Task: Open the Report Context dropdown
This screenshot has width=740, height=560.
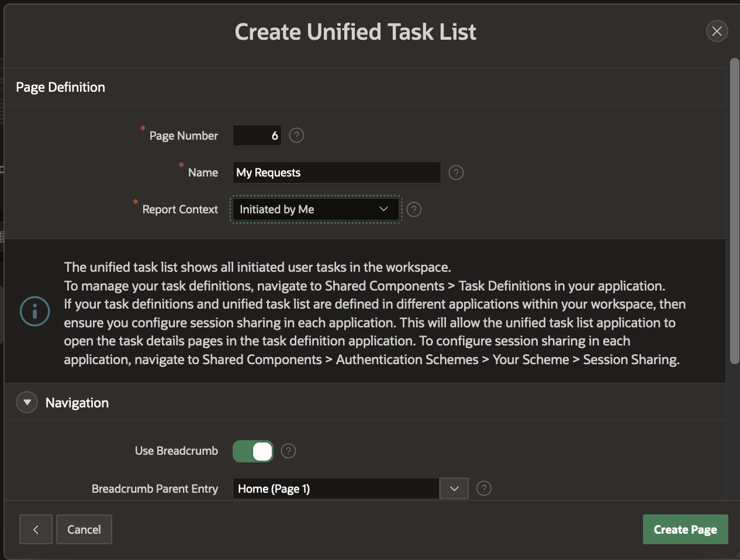Action: tap(315, 209)
